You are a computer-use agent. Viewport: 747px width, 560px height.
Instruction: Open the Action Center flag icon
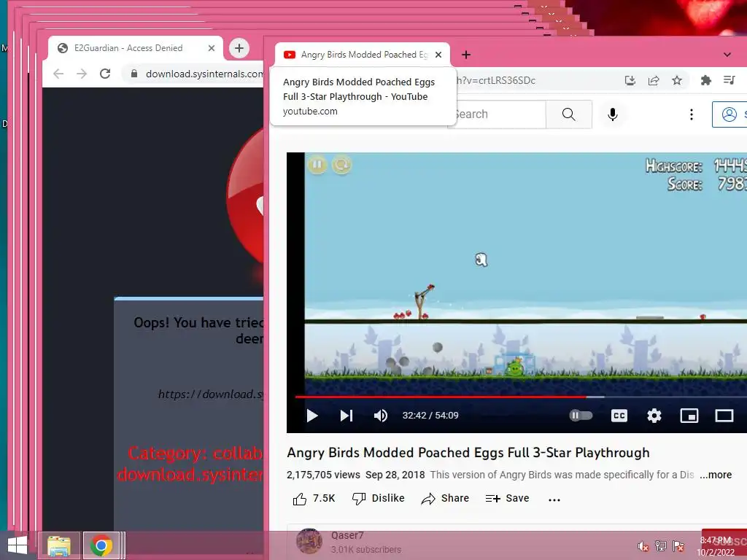tap(678, 546)
